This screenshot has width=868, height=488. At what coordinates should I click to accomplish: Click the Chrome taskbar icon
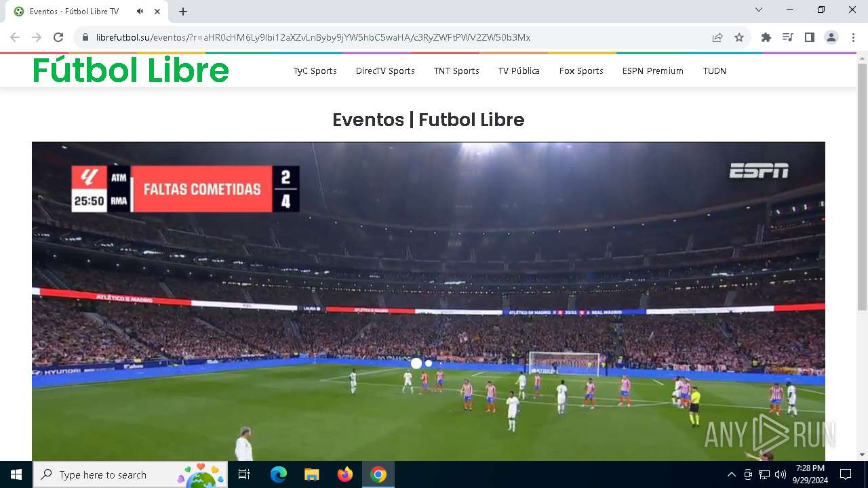click(x=378, y=474)
